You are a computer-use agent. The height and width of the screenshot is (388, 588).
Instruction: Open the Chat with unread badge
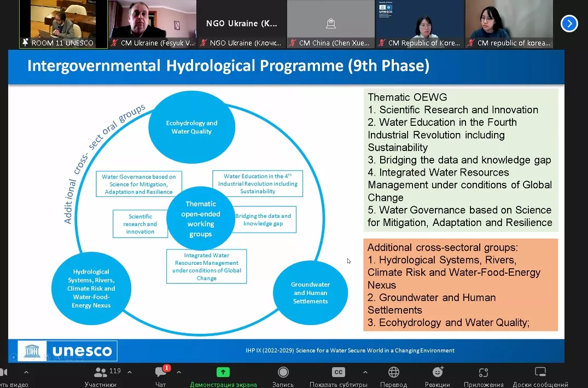(x=161, y=372)
